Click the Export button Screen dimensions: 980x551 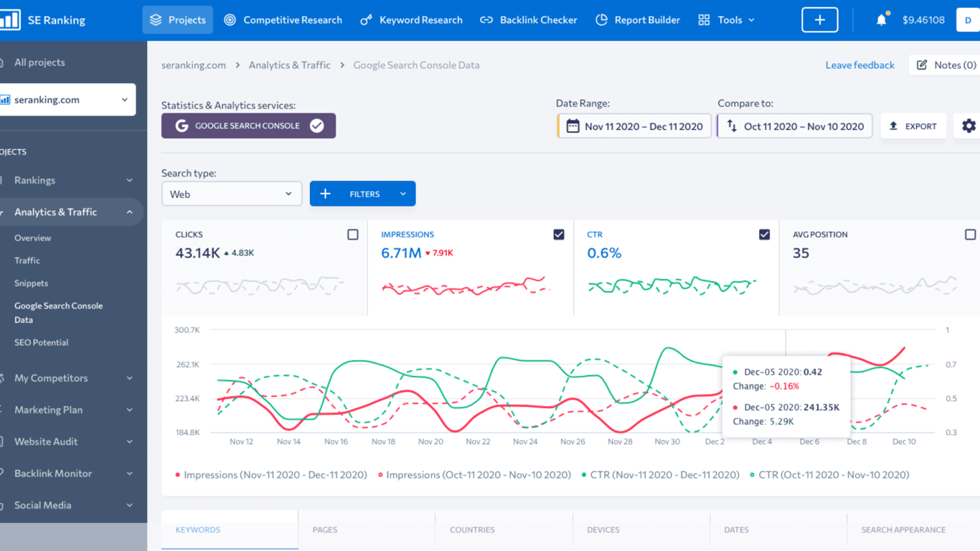(913, 126)
